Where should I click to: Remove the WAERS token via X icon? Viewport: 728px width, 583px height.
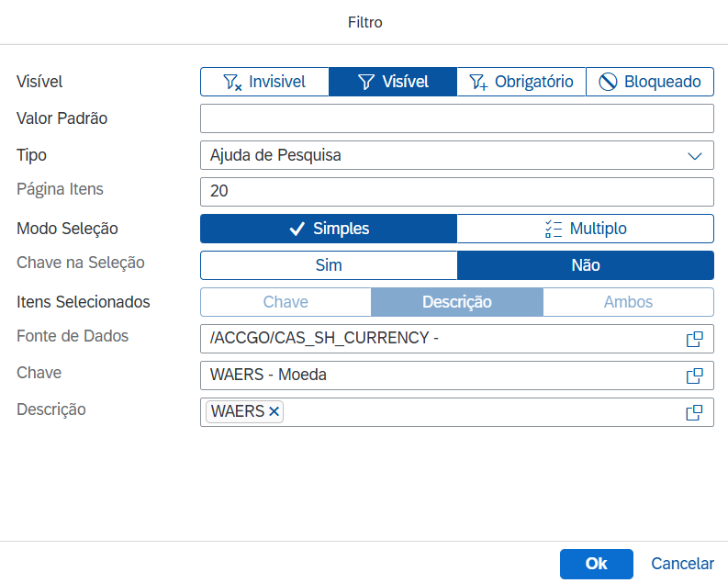click(x=274, y=412)
